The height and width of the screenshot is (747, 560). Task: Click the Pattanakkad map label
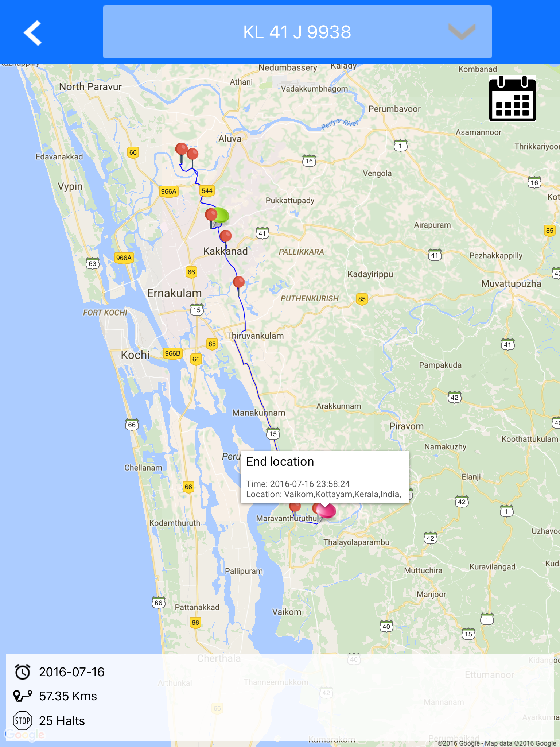coord(197,607)
